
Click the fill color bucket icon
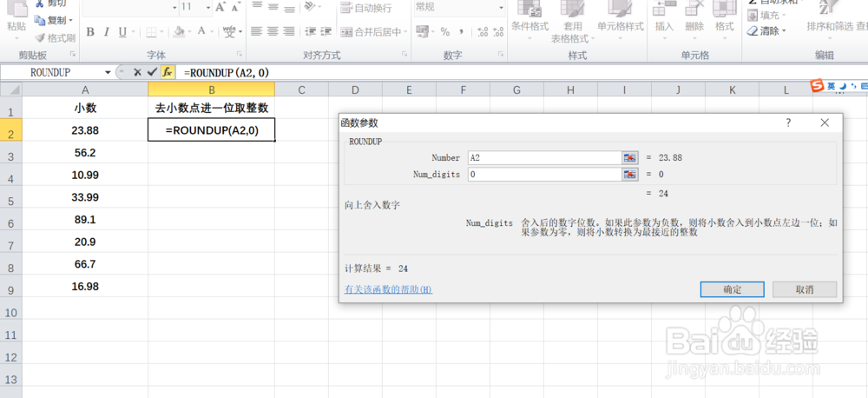[179, 31]
